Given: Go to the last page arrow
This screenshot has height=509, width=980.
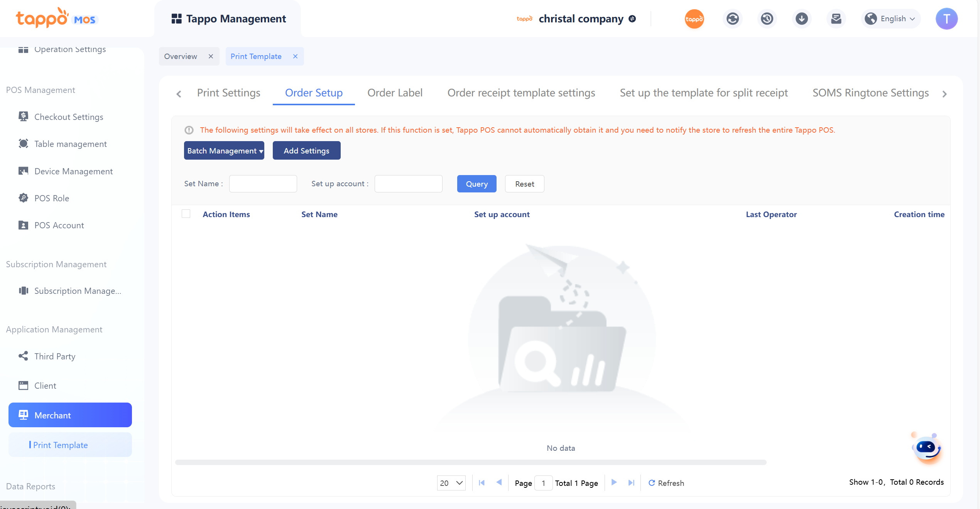Looking at the screenshot, I should coord(631,482).
